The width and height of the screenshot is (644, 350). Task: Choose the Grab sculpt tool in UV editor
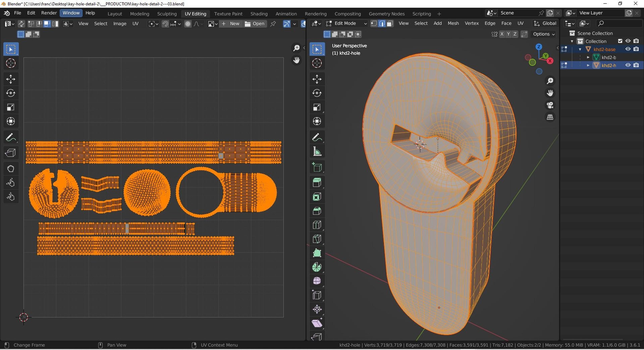[11, 168]
